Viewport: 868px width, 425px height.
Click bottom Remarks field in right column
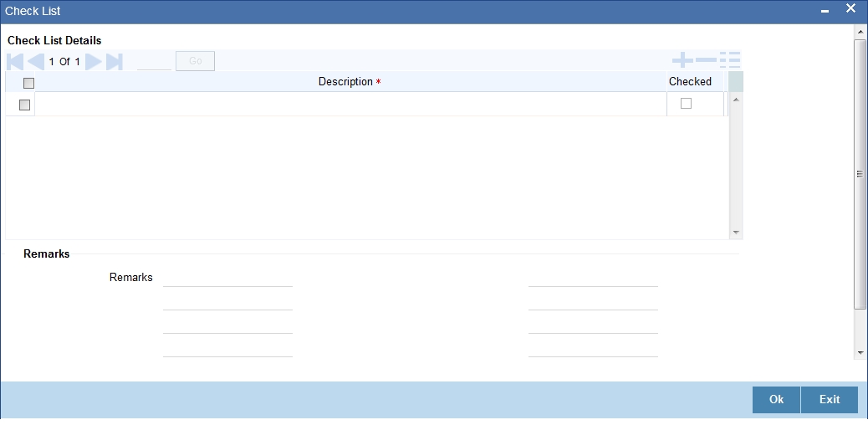click(x=593, y=349)
